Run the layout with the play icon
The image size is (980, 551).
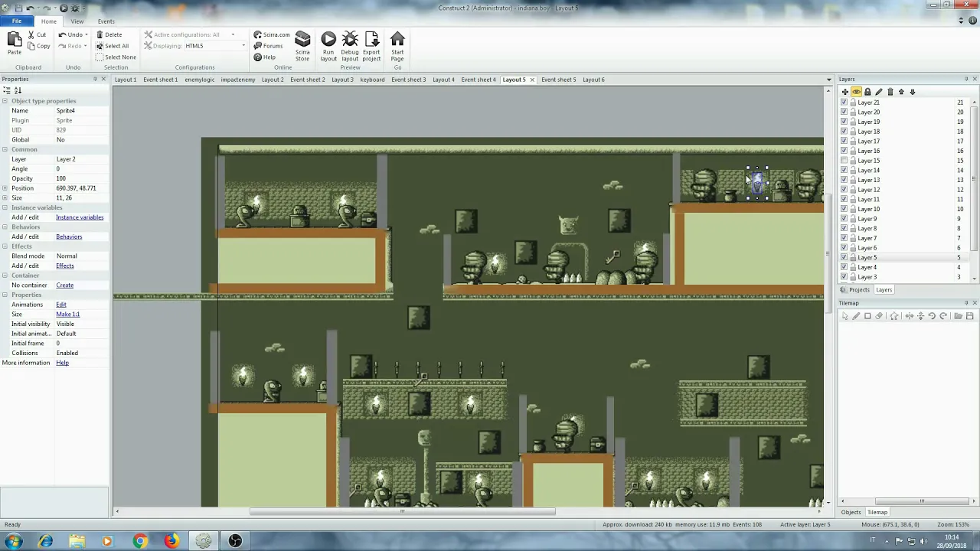click(x=328, y=40)
